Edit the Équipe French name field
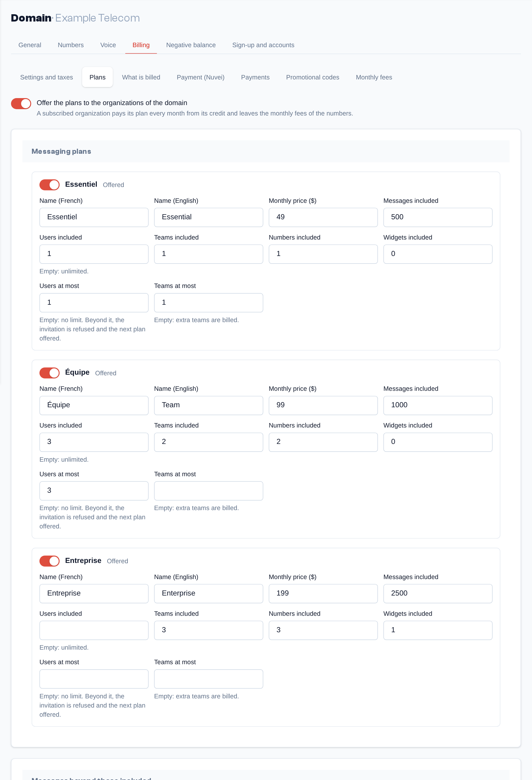Viewport: 532px width, 780px height. click(94, 405)
